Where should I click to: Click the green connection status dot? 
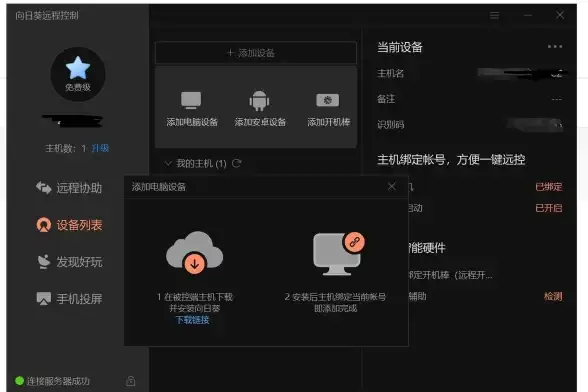tap(19, 381)
